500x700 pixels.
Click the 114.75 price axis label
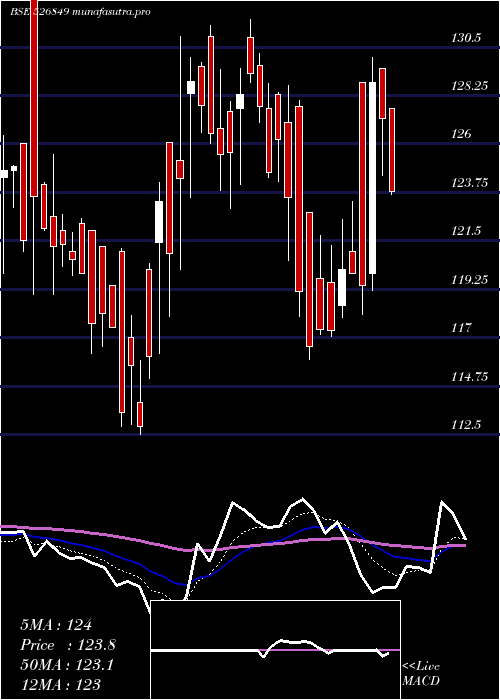click(470, 377)
